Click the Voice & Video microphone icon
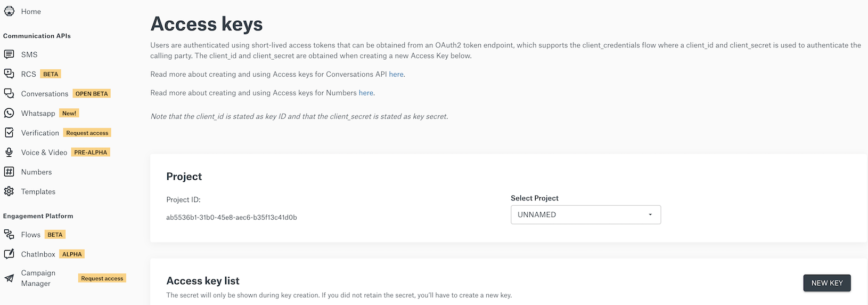The width and height of the screenshot is (868, 305). point(9,152)
